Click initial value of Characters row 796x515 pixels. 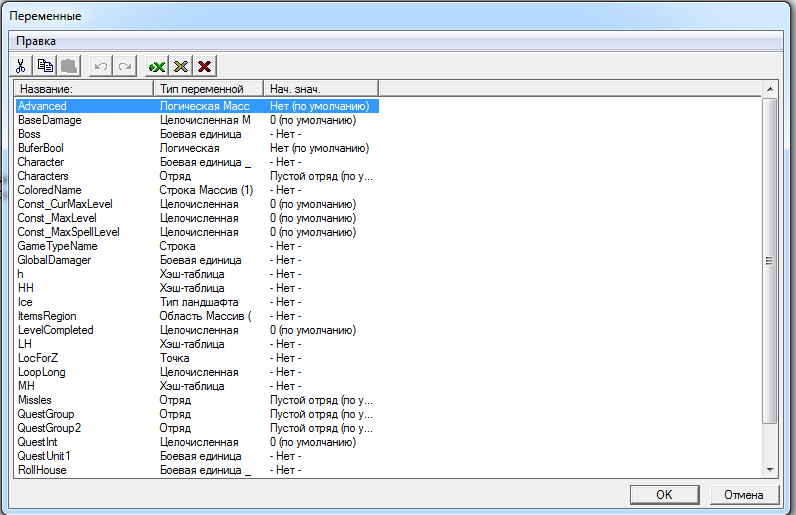click(x=321, y=176)
